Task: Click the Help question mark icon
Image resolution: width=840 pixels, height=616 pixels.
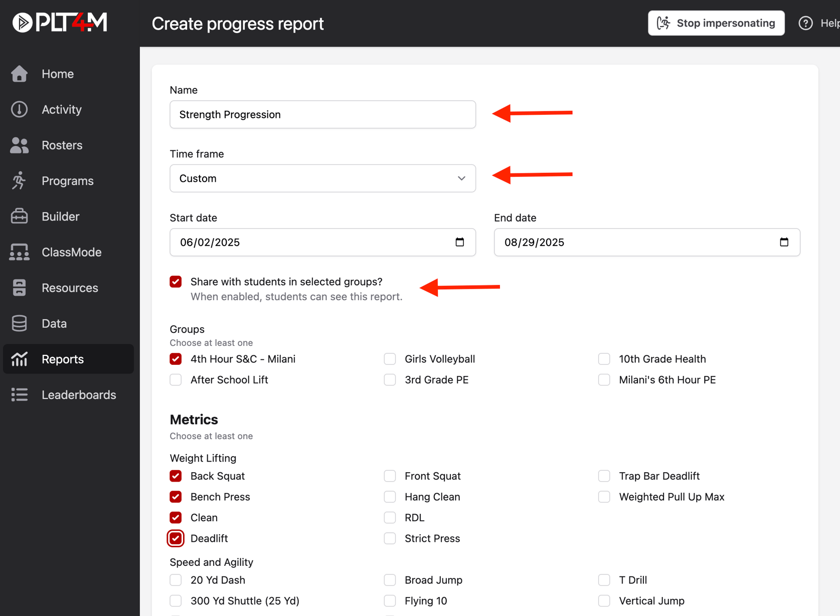Action: [x=805, y=23]
